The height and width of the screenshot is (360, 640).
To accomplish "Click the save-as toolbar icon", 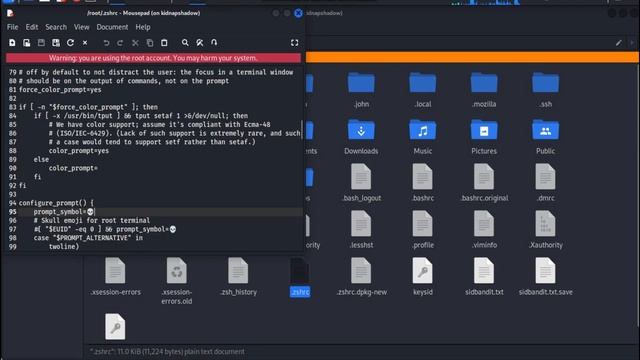I will pyautogui.click(x=56, y=43).
